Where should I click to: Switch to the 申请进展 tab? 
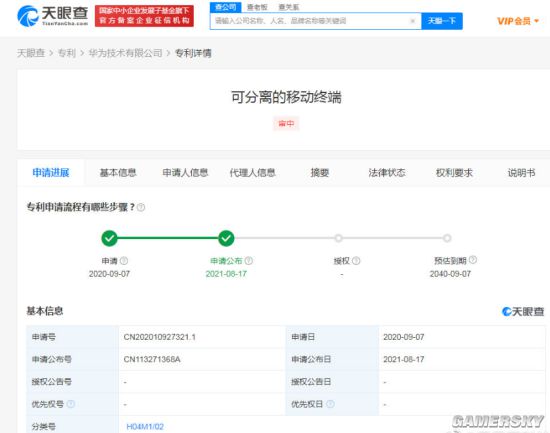click(x=51, y=173)
